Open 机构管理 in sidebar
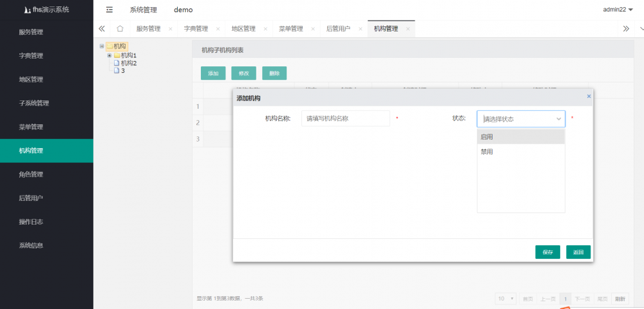The height and width of the screenshot is (309, 644). pos(46,151)
